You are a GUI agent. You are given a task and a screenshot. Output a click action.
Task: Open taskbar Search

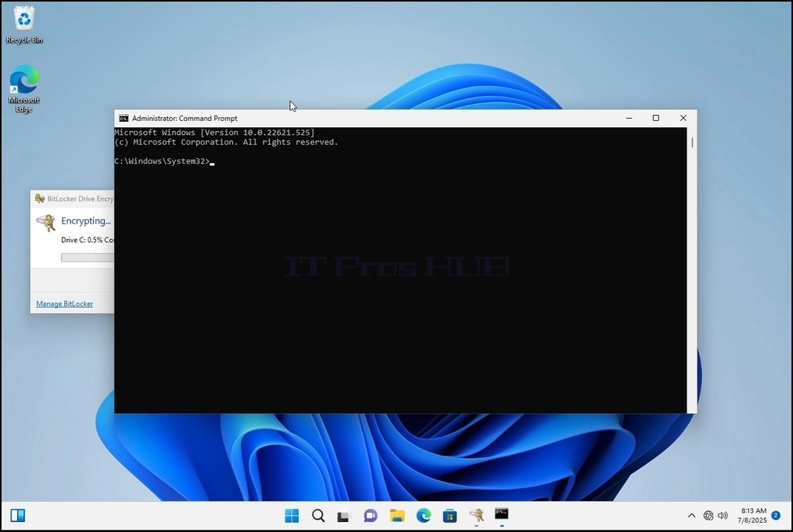tap(318, 516)
